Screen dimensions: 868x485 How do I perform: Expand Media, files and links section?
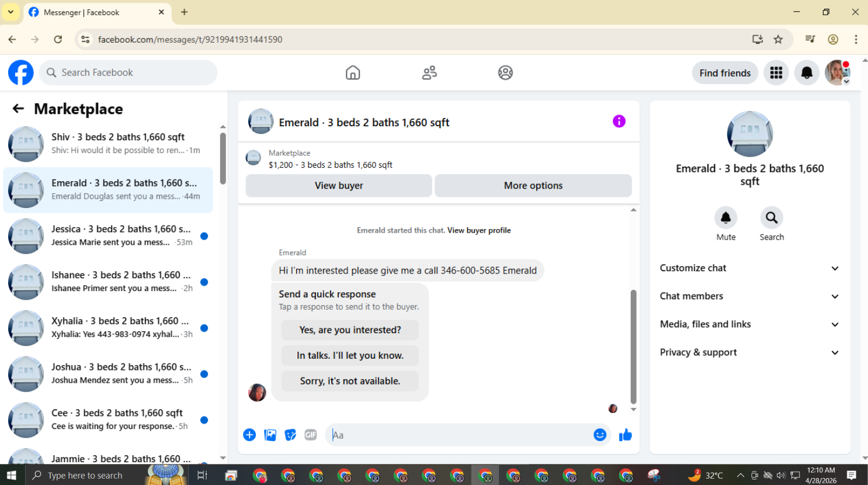tap(749, 324)
